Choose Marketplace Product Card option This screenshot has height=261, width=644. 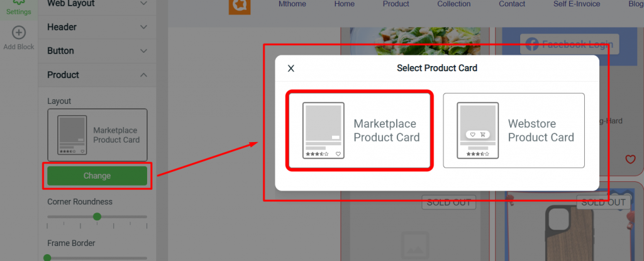(360, 130)
